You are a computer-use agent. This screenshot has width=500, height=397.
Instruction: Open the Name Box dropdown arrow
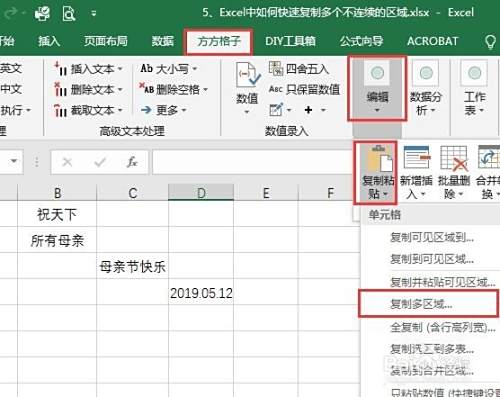click(14, 161)
